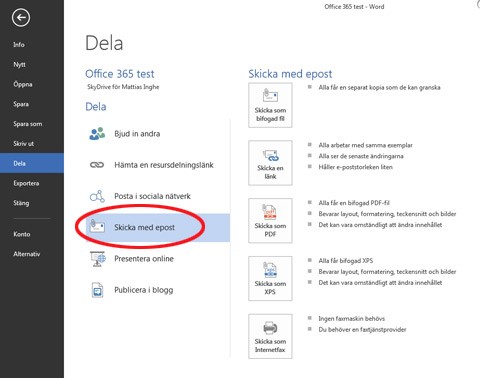The height and width of the screenshot is (378, 480).
Task: Click the Publicera i blogg document icon
Action: click(x=97, y=290)
